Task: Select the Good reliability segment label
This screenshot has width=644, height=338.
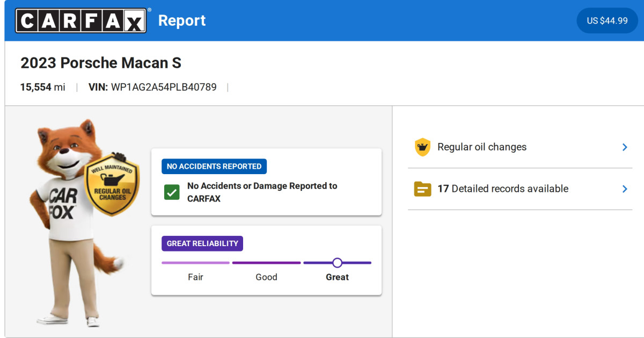Action: click(266, 277)
